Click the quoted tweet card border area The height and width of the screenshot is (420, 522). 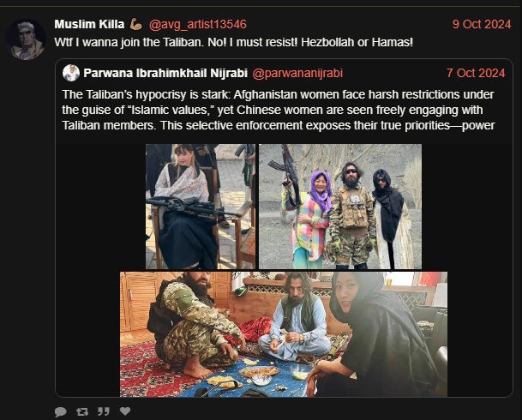click(x=284, y=228)
